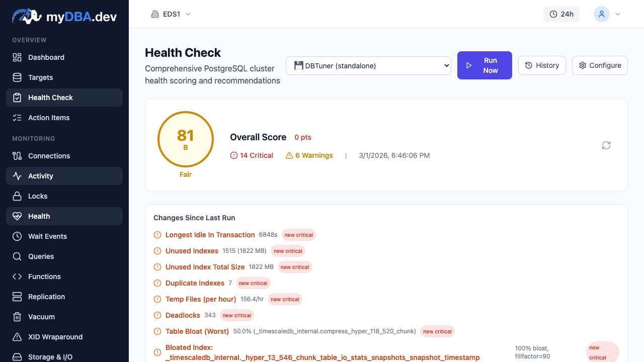Image resolution: width=644 pixels, height=362 pixels.
Task: Go to Action Items in sidebar
Action: point(49,118)
